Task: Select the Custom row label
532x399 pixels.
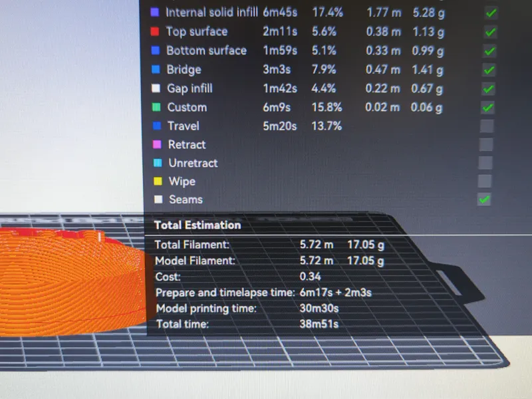Action: pos(187,108)
